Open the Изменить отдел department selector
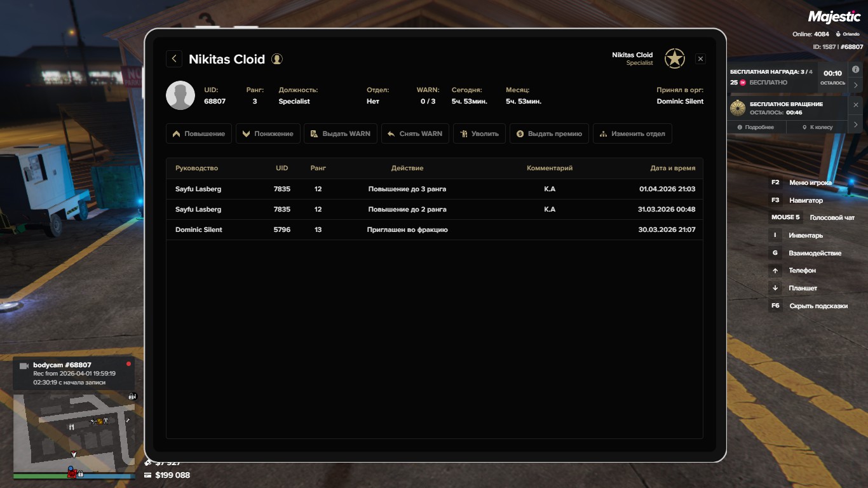Screen dimensions: 868x488 (x=632, y=134)
